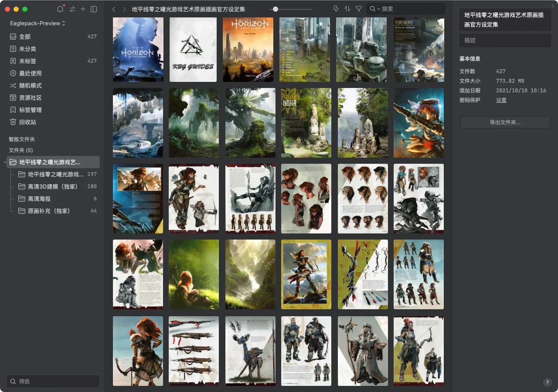Click the magnifier icon in search box
Viewport: 558px width, 392px height.
pos(373,9)
